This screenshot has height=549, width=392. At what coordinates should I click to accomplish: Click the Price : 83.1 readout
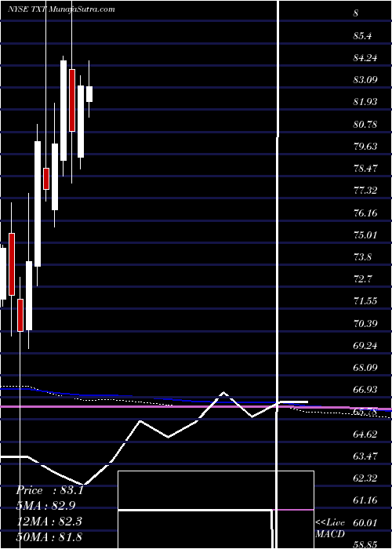click(x=49, y=490)
